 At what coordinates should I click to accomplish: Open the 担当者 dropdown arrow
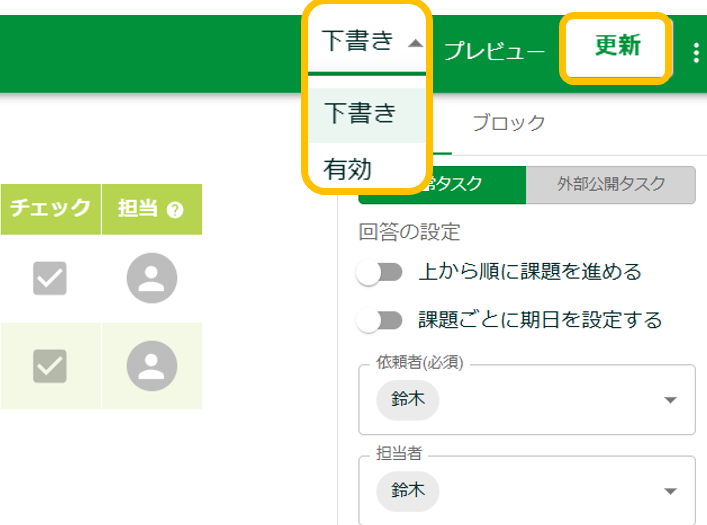[670, 491]
